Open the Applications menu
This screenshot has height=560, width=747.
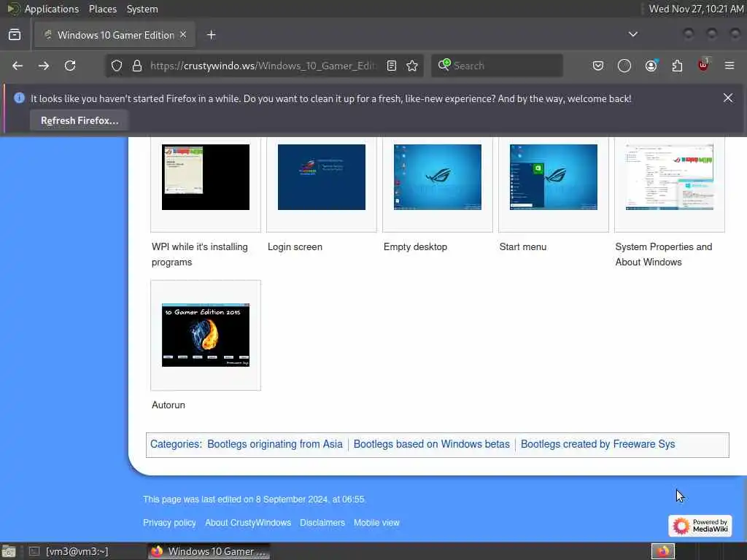click(x=52, y=9)
